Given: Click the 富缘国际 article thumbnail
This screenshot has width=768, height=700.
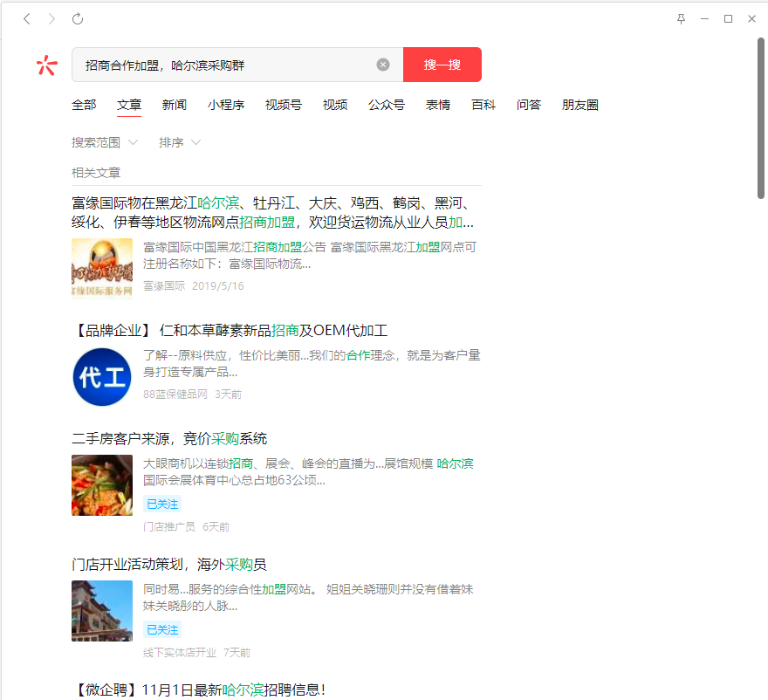Looking at the screenshot, I should 102,269.
